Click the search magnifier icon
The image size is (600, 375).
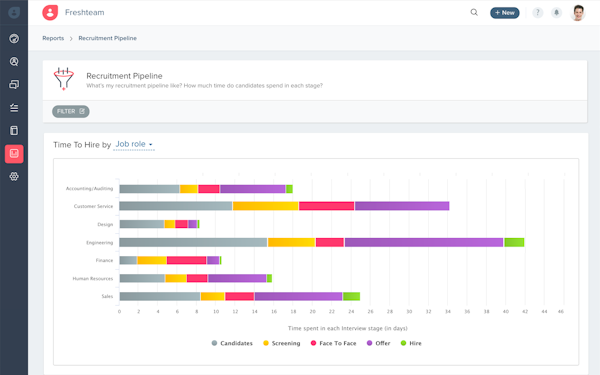coord(474,13)
